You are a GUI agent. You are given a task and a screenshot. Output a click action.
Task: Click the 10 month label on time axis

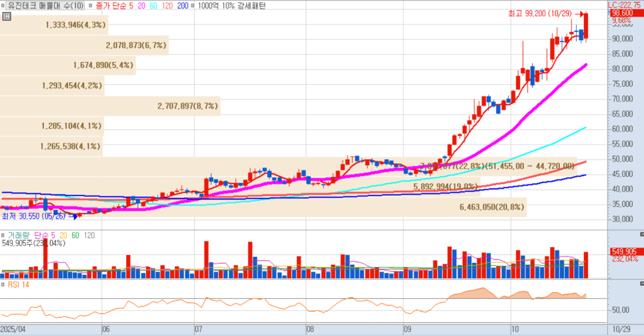pos(515,329)
